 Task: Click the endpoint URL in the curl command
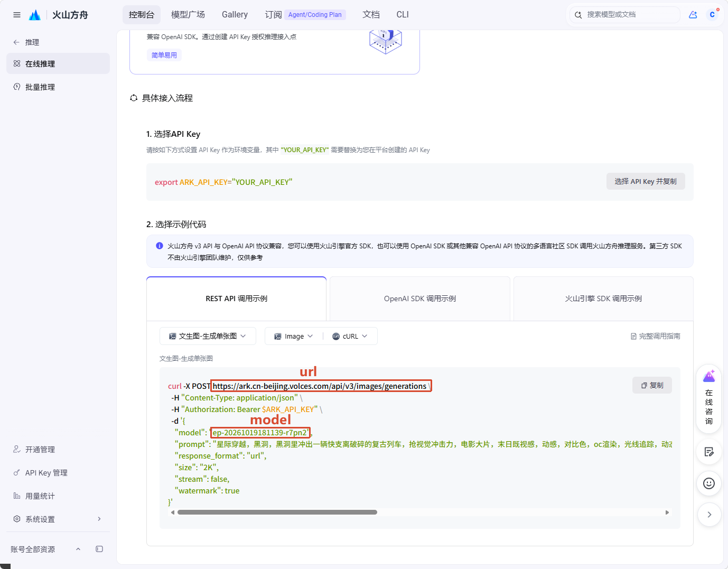pos(320,386)
